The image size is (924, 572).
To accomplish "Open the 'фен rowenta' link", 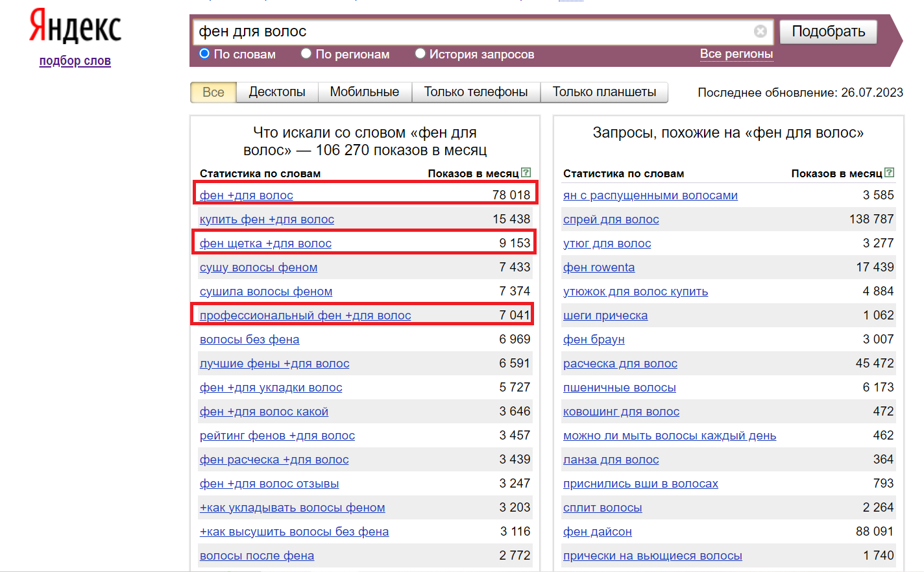I will (x=599, y=267).
